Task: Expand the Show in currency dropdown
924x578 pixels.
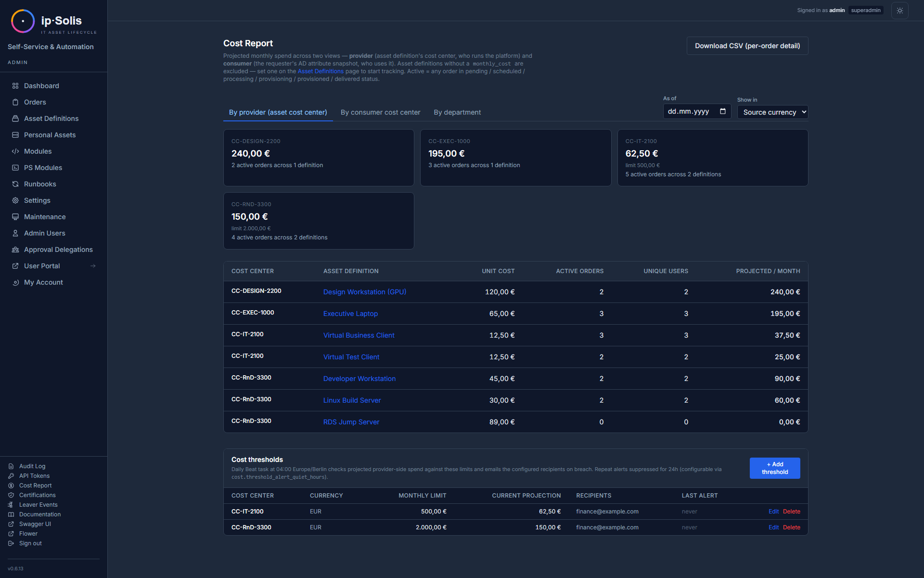Action: (772, 112)
